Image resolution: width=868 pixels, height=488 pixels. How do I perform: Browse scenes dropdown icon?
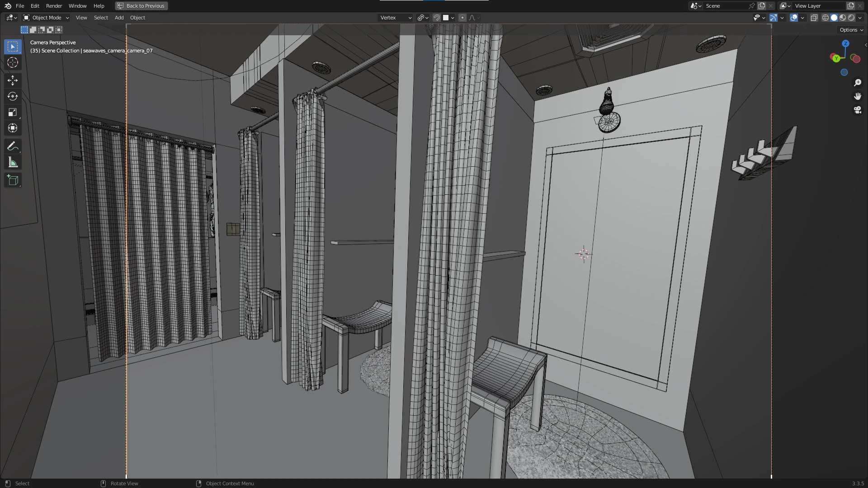pos(696,6)
